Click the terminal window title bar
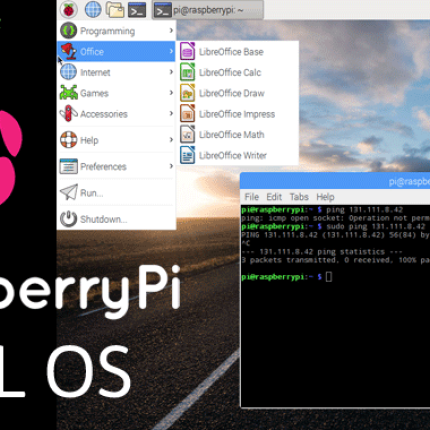The height and width of the screenshot is (430, 430). tap(335, 181)
